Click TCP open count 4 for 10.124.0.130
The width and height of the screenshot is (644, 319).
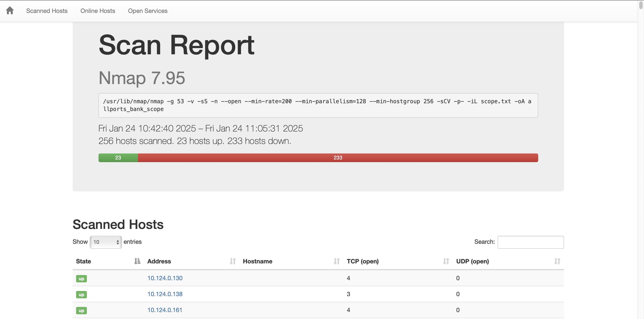click(348, 278)
